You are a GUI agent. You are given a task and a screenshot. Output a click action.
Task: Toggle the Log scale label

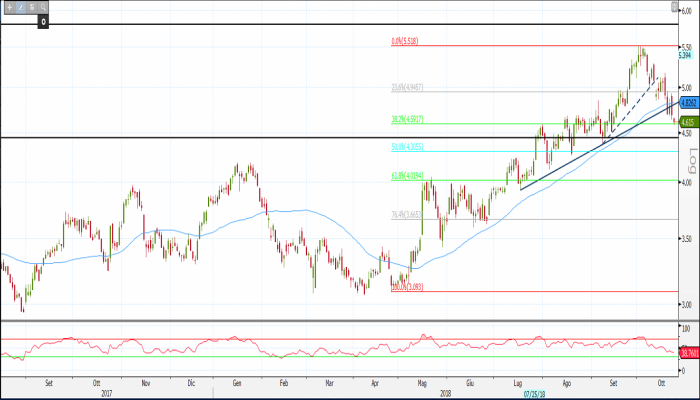coord(689,162)
